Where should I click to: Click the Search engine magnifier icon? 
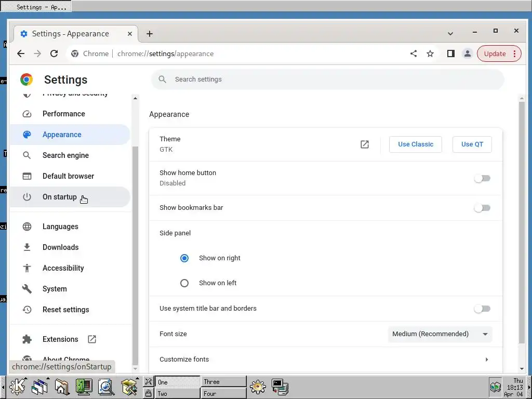[27, 155]
